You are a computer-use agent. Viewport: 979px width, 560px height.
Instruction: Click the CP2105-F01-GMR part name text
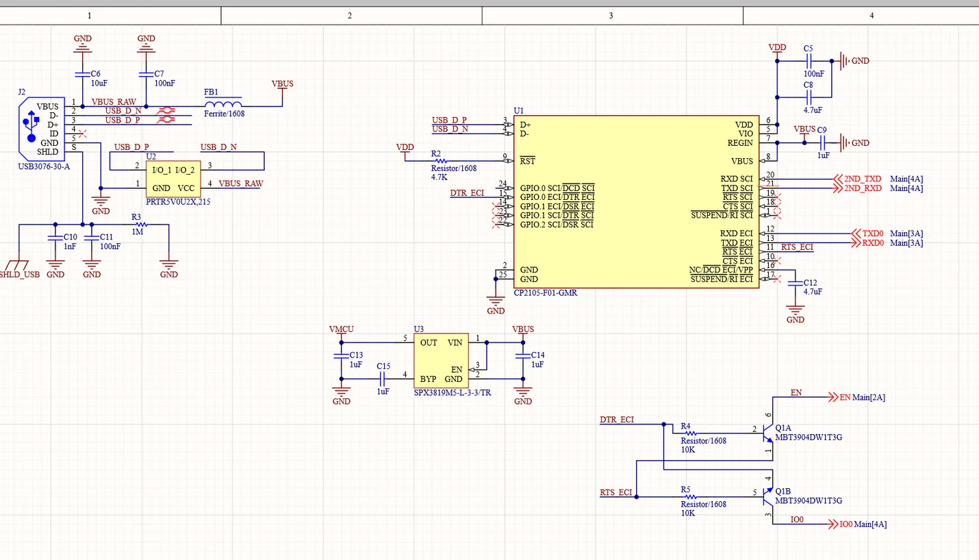click(546, 292)
